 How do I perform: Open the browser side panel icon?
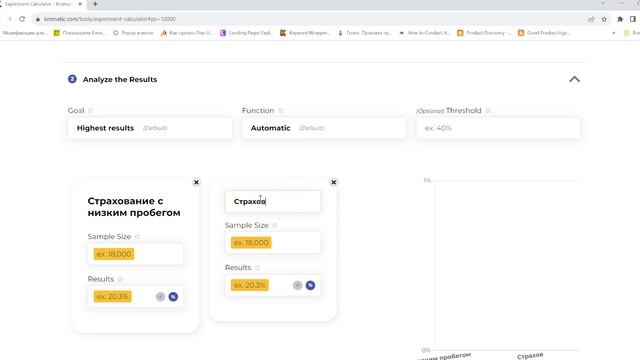(633, 19)
